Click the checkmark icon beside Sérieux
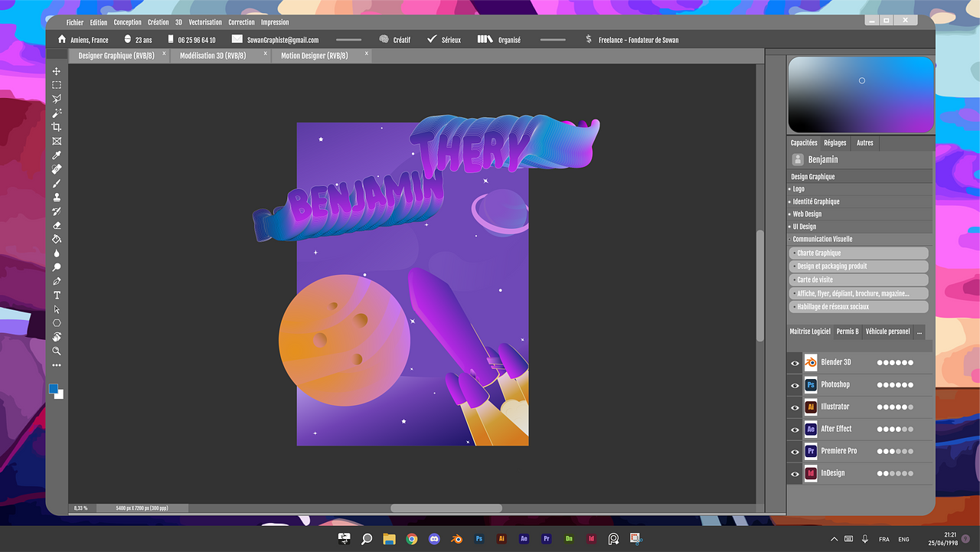This screenshot has height=552, width=980. 432,39
